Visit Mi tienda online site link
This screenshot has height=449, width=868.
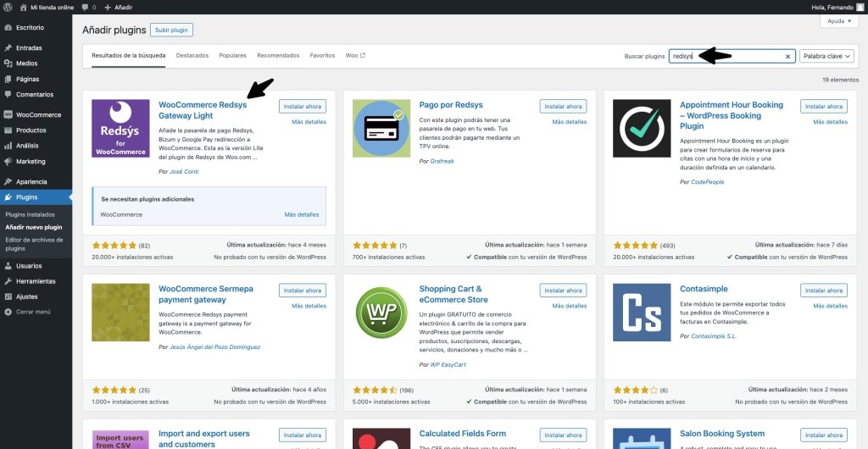pos(47,7)
